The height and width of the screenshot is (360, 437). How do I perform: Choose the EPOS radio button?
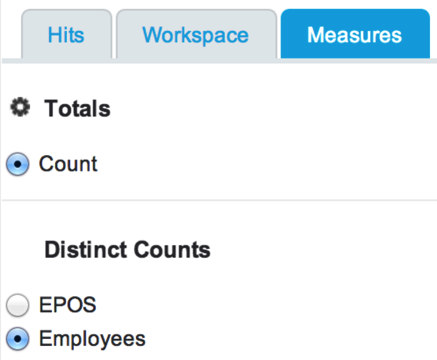[18, 305]
